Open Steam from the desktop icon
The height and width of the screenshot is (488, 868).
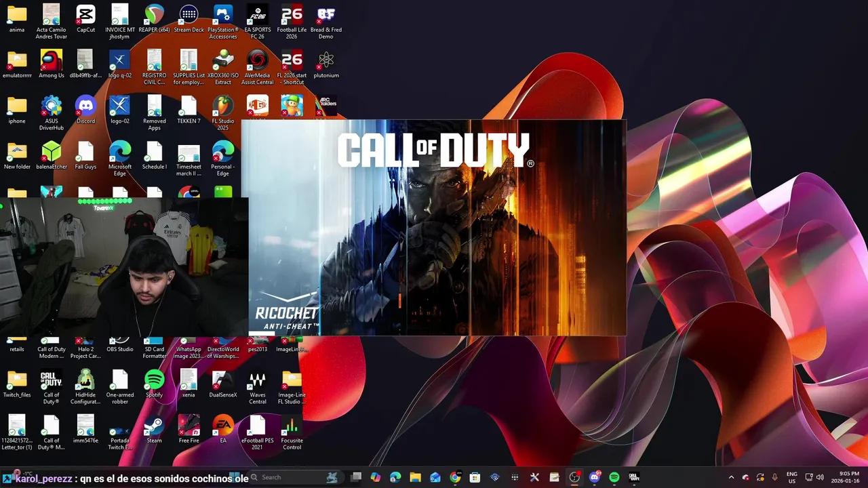(x=155, y=429)
